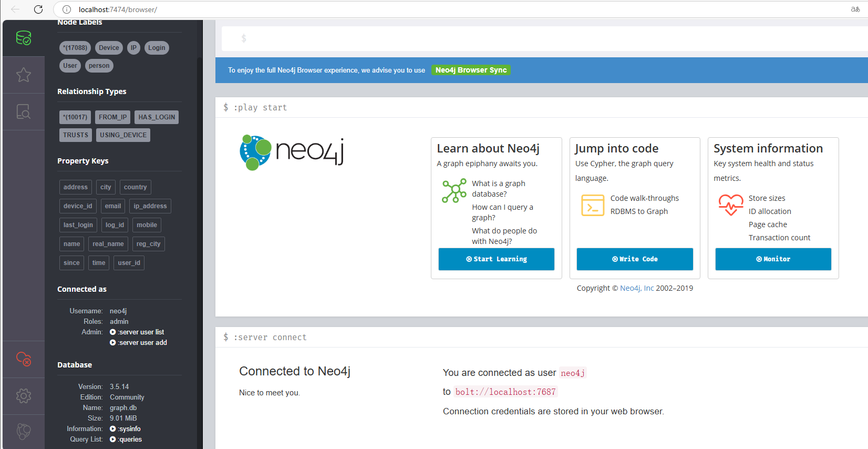
Task: Click the city property key
Action: [106, 187]
